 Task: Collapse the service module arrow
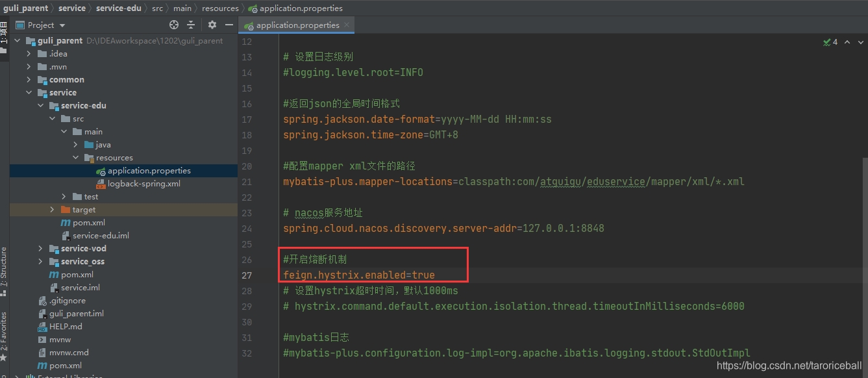point(29,92)
